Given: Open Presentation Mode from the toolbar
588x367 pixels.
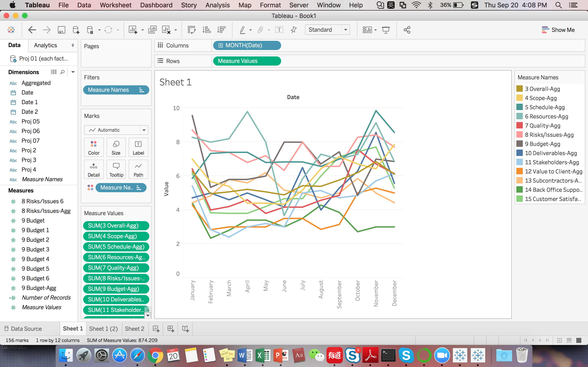Looking at the screenshot, I should tap(386, 30).
